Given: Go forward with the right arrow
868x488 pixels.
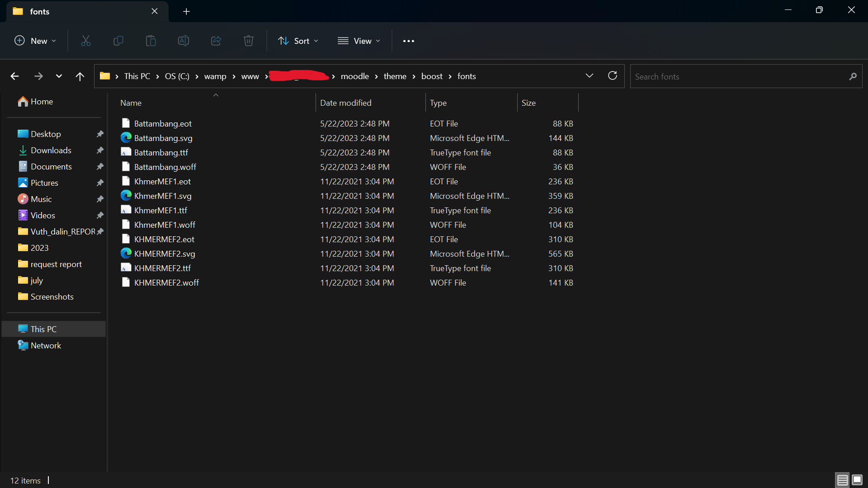Looking at the screenshot, I should (x=38, y=76).
